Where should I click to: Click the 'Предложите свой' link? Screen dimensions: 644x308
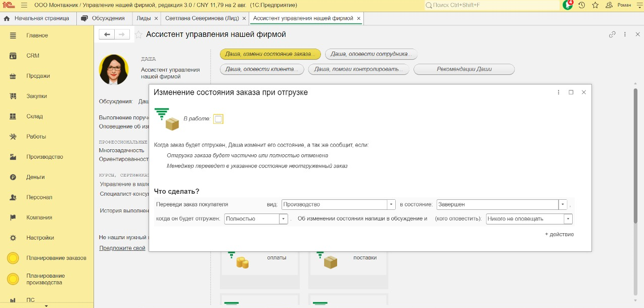tap(122, 248)
